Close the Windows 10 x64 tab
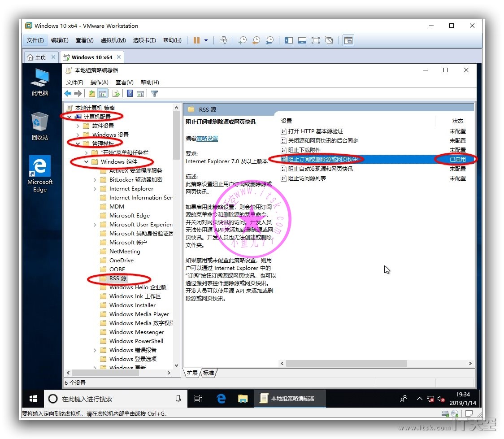Screen dimensions: 504x439 (119, 57)
